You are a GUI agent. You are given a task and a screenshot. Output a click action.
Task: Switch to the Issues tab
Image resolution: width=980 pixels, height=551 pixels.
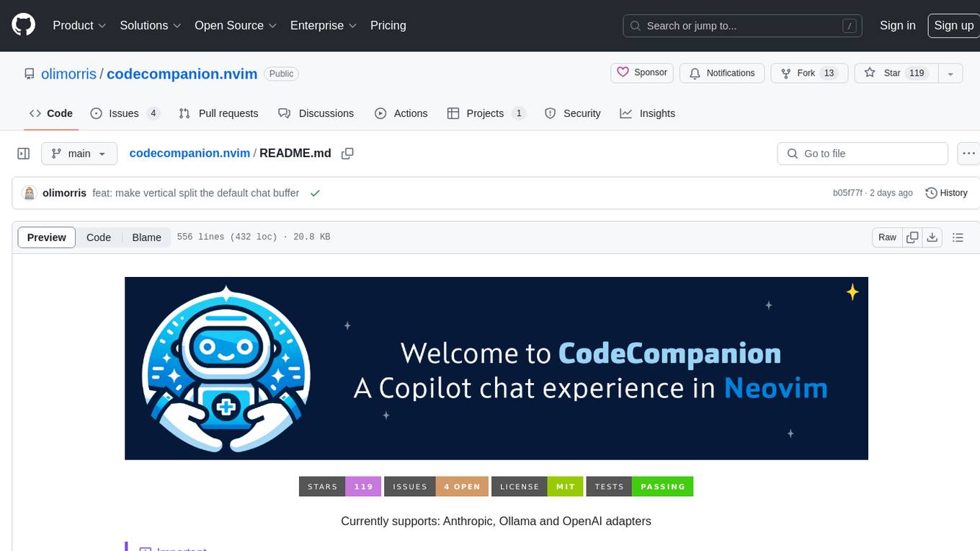pyautogui.click(x=125, y=113)
